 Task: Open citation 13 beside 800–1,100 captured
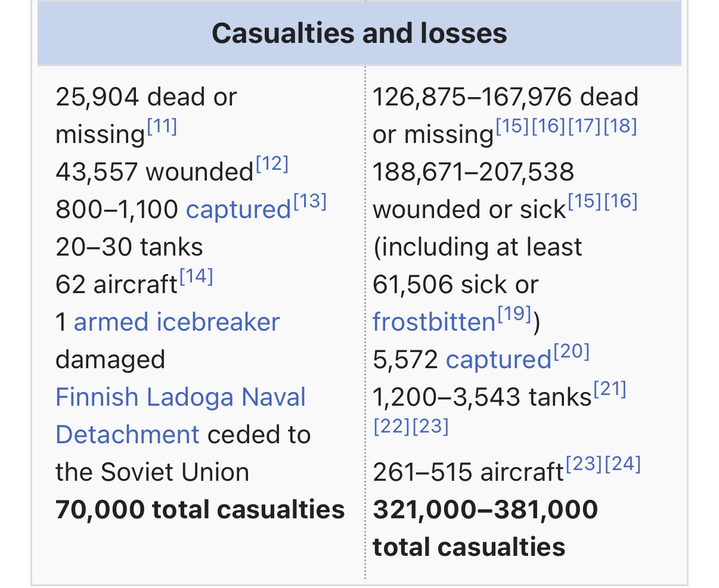click(x=309, y=201)
